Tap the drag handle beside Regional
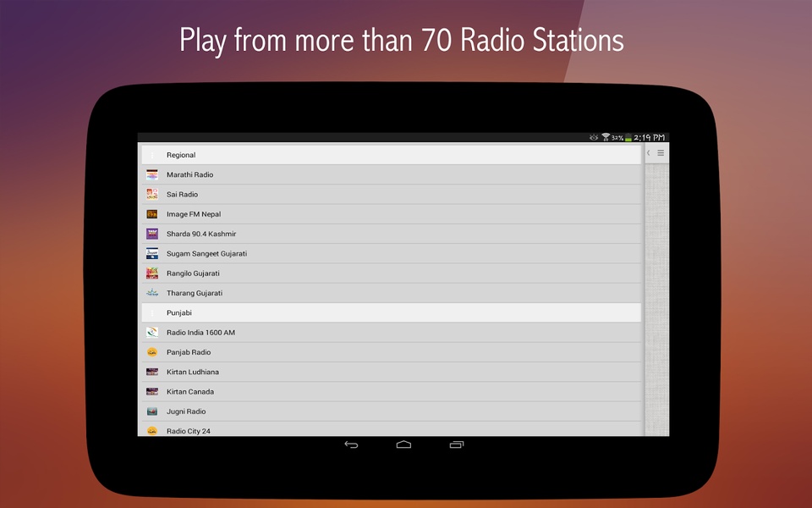The image size is (812, 508). coord(152,155)
